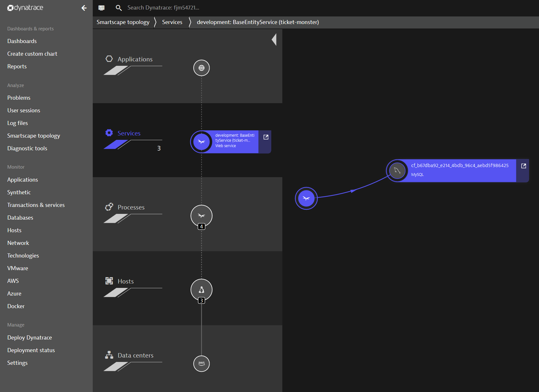Open Problems from the sidebar menu

19,98
